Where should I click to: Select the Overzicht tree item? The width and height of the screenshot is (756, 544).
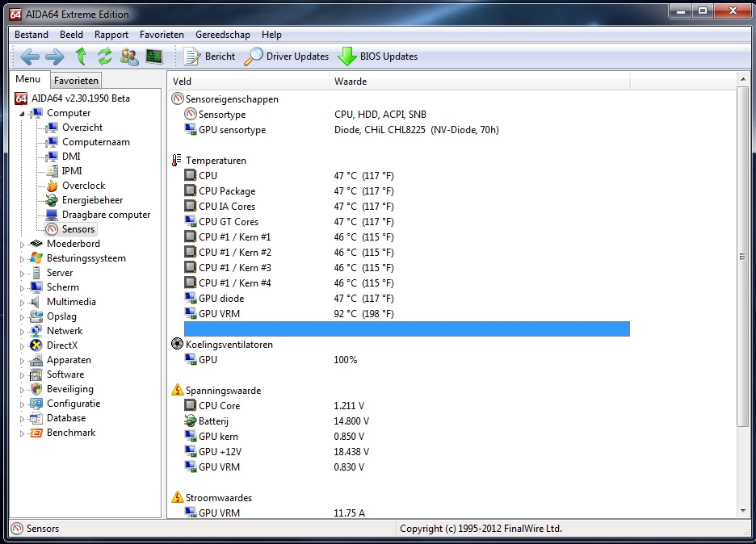tap(82, 128)
